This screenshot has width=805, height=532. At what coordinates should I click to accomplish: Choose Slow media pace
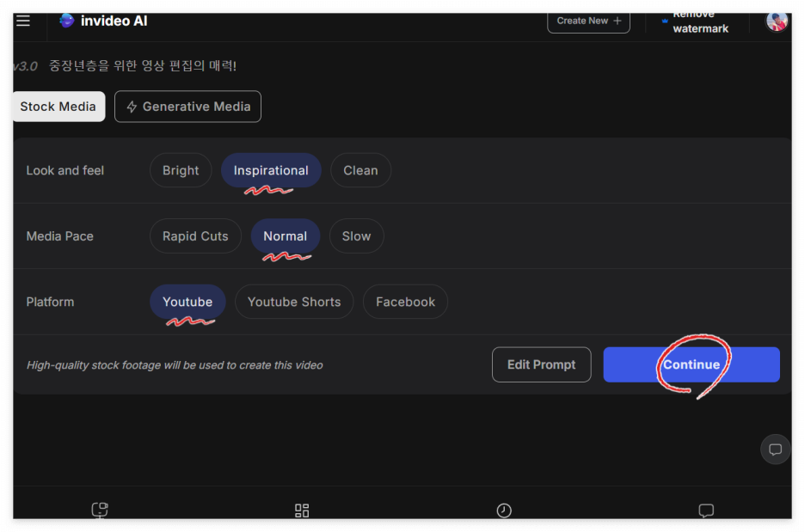356,236
